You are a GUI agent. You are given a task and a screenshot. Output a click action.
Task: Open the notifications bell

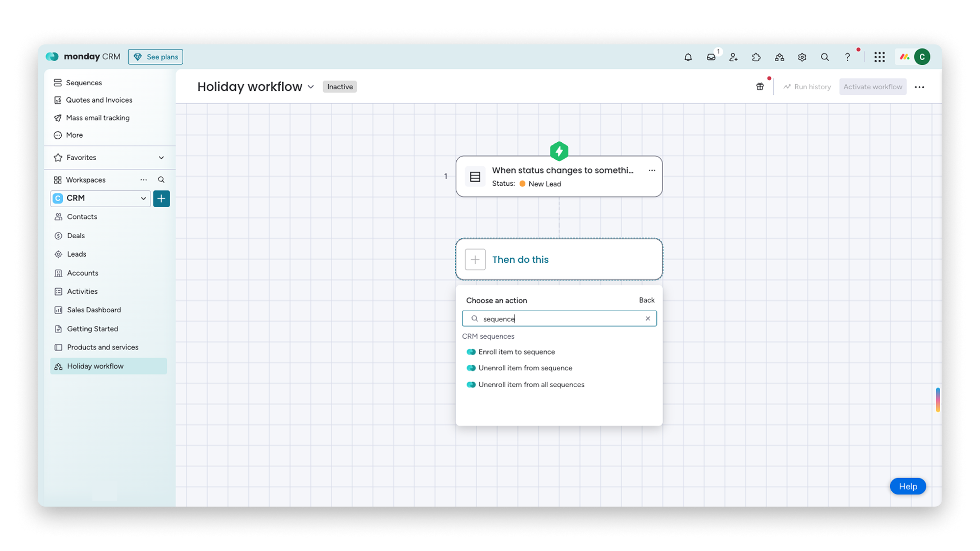688,57
